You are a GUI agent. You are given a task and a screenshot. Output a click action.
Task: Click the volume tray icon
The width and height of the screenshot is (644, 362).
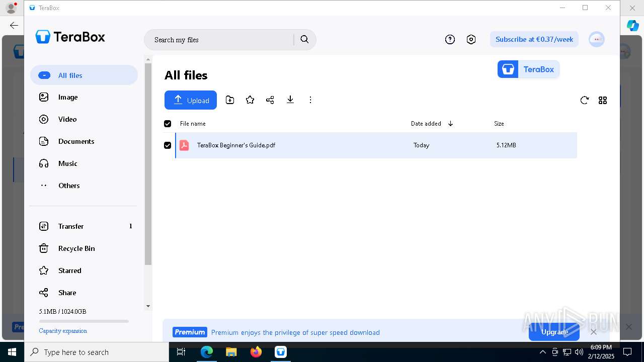(x=579, y=352)
